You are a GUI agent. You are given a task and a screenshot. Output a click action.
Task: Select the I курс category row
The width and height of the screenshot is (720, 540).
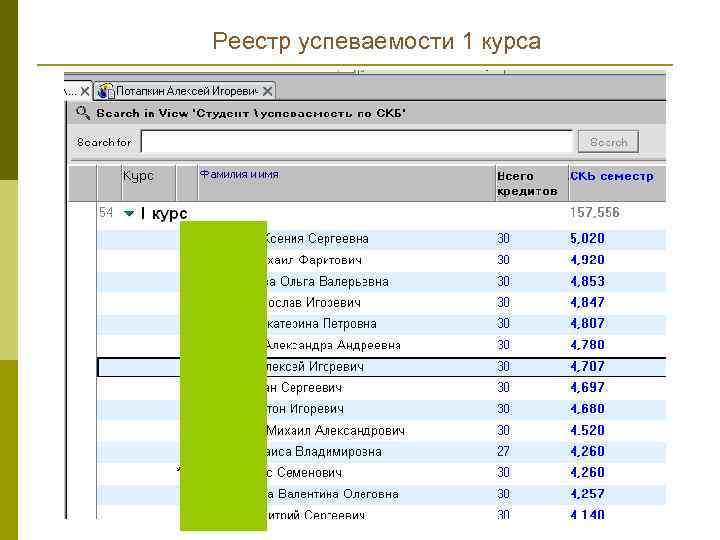point(381,213)
